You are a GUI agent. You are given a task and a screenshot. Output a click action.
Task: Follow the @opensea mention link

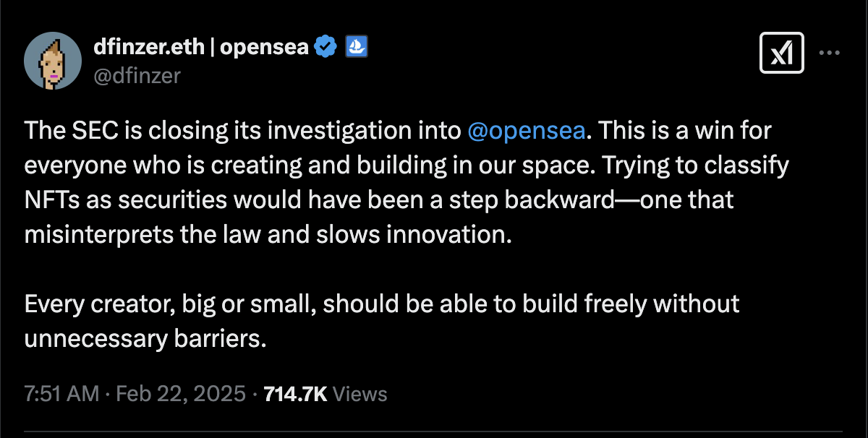tap(526, 131)
